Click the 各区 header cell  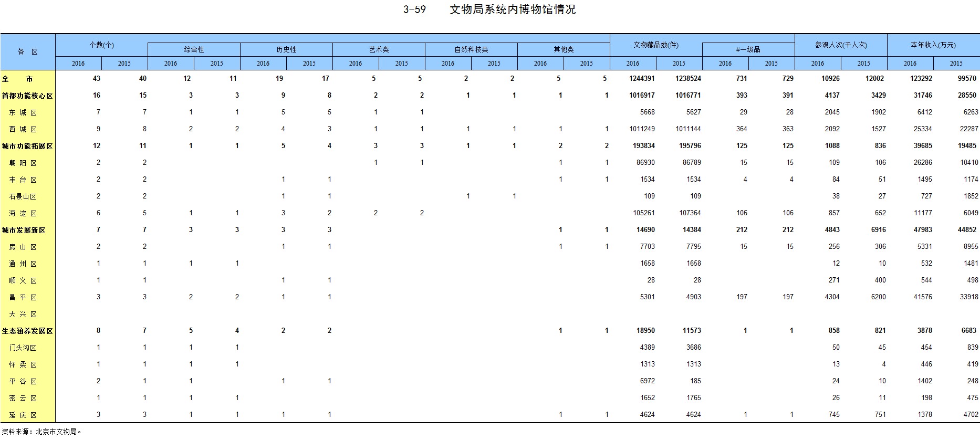click(28, 52)
